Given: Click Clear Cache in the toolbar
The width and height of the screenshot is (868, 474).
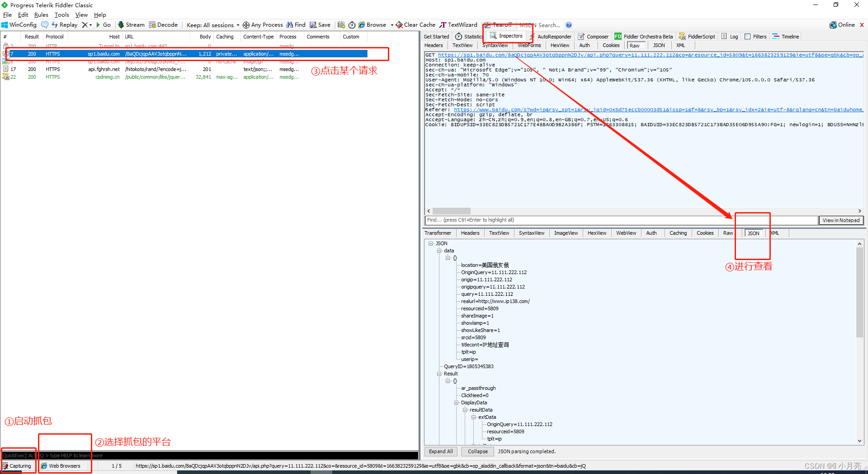Looking at the screenshot, I should click(415, 25).
